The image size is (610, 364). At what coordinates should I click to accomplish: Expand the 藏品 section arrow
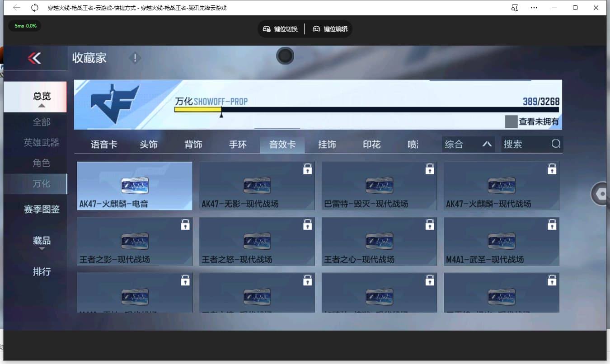click(41, 249)
